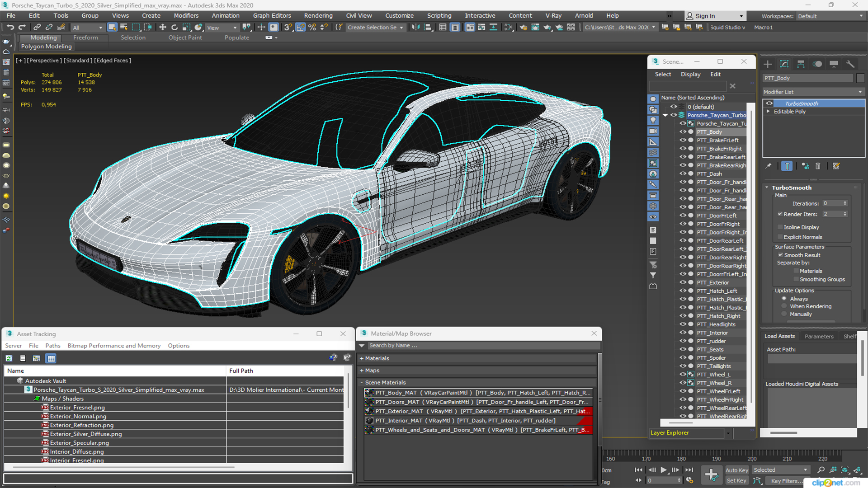Switch to the Freeform ribbon tab
The image size is (868, 488).
[85, 38]
